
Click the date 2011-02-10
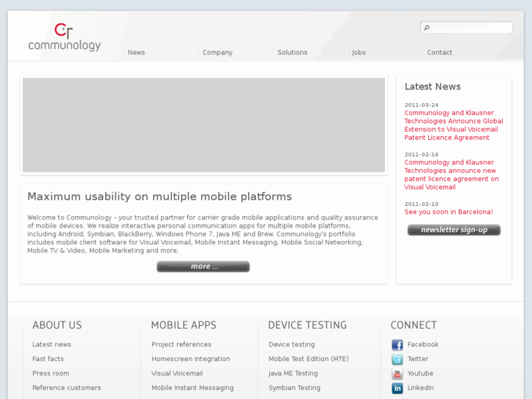(x=422, y=204)
